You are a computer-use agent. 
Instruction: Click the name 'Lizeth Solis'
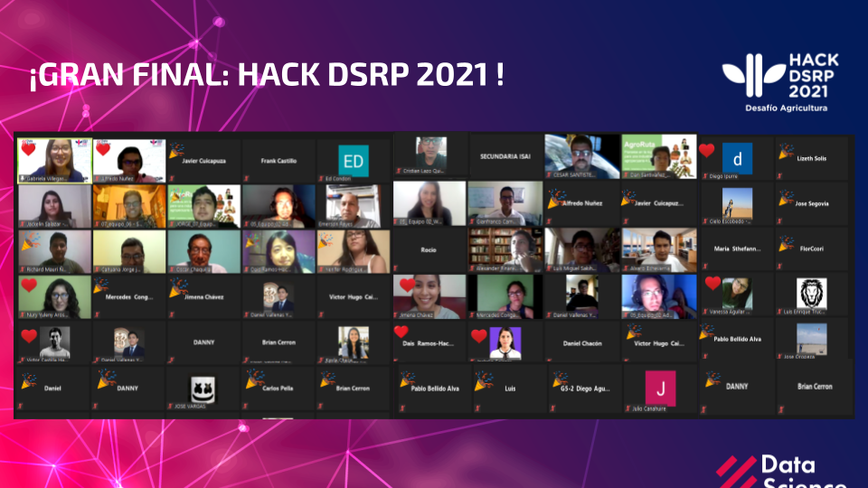pyautogui.click(x=812, y=158)
